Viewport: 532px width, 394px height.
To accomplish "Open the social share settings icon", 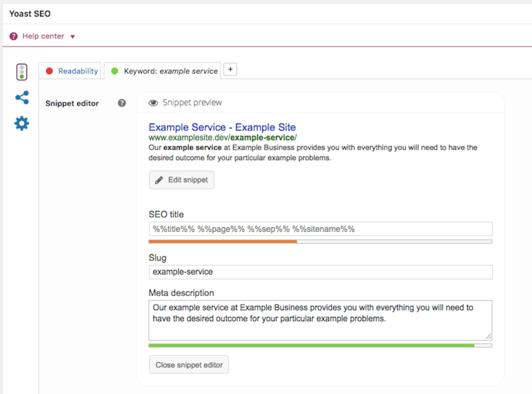I will (x=22, y=98).
